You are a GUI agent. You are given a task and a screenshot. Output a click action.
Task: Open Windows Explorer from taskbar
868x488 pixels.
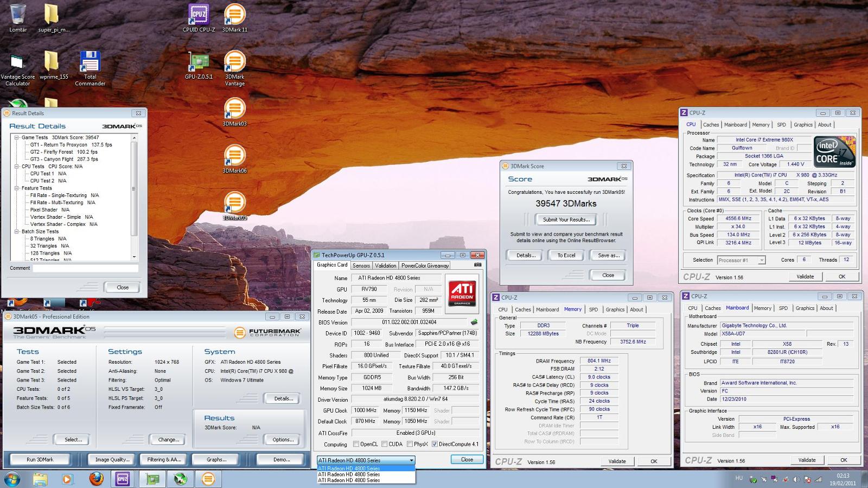pos(40,479)
